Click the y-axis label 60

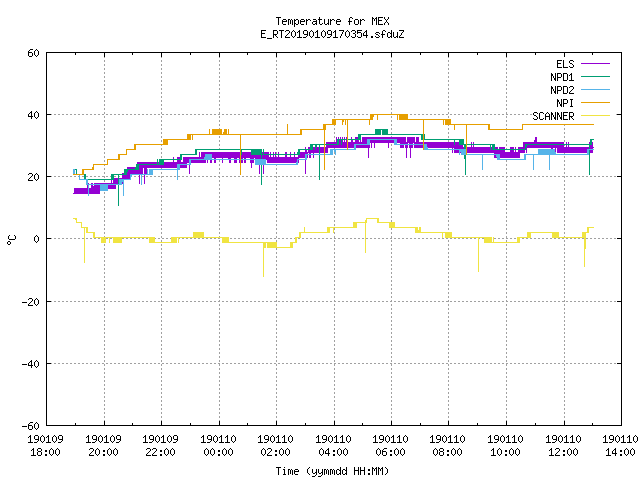click(33, 53)
